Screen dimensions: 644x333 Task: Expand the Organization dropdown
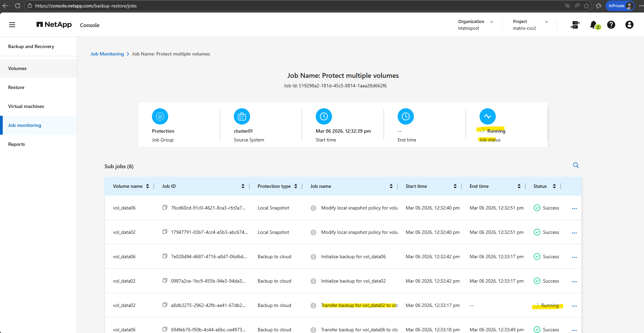tap(492, 22)
